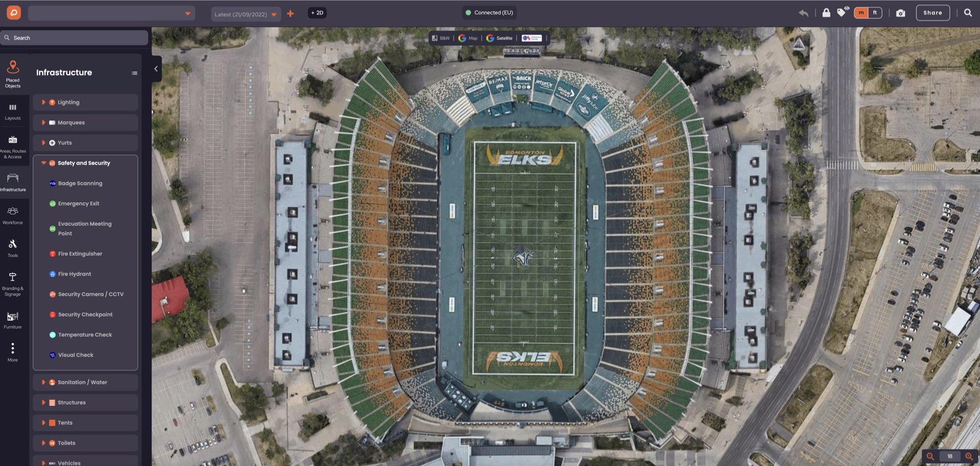Image resolution: width=980 pixels, height=466 pixels.
Task: Select the Workforce sidebar icon
Action: [13, 215]
